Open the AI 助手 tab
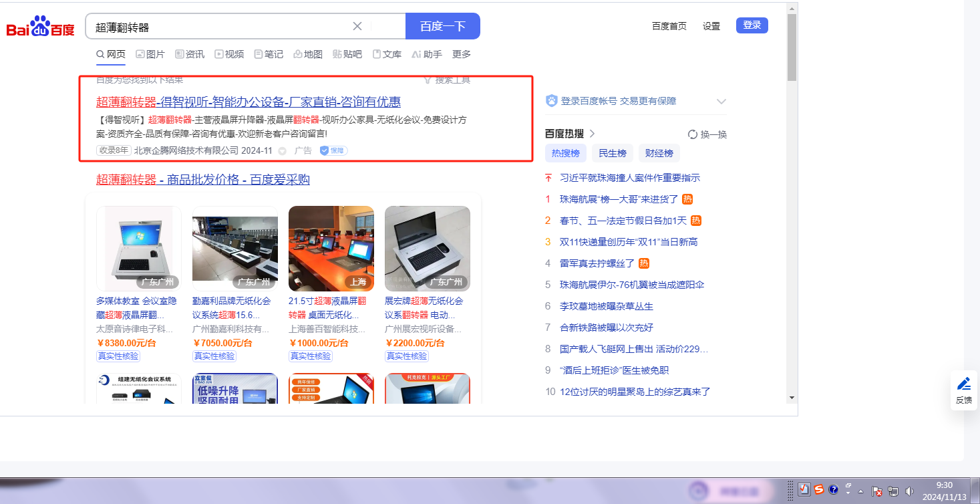Viewport: 980px width, 504px height. [427, 54]
